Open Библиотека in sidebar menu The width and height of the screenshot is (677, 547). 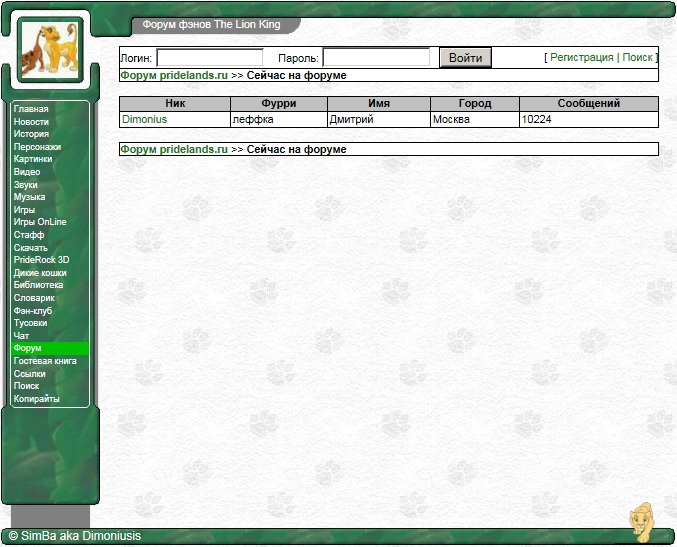[x=38, y=285]
